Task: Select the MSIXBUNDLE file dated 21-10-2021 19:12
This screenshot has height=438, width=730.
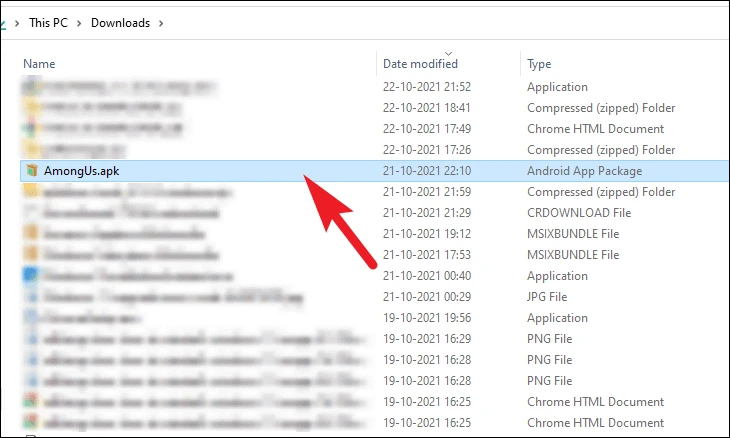Action: click(374, 234)
